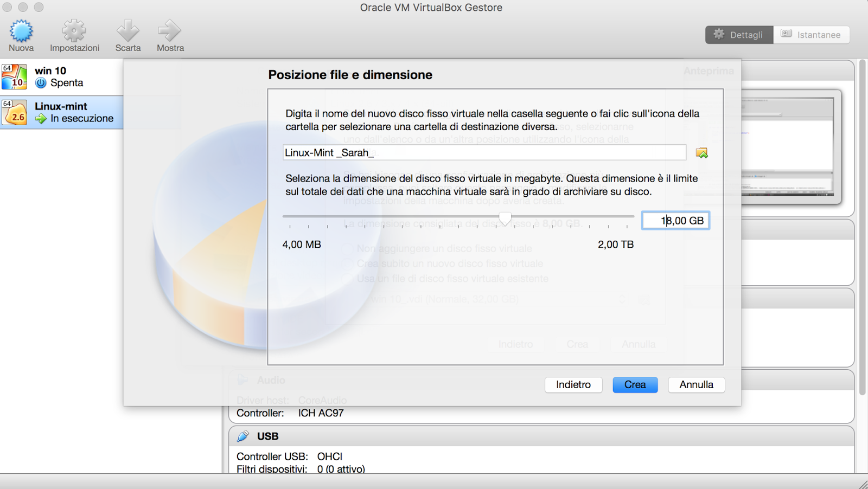Image resolution: width=868 pixels, height=489 pixels.
Task: Open the folder browse icon beside filename
Action: (702, 153)
